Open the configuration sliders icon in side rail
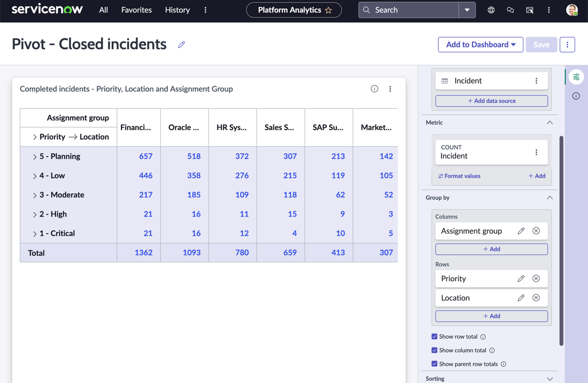588x383 pixels. pyautogui.click(x=576, y=77)
